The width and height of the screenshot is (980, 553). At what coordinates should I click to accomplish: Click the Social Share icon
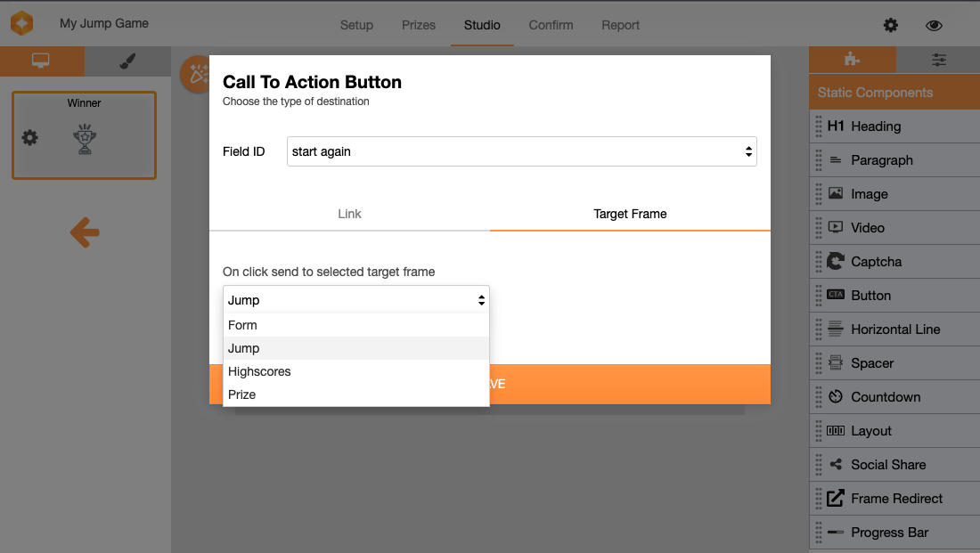pos(836,465)
